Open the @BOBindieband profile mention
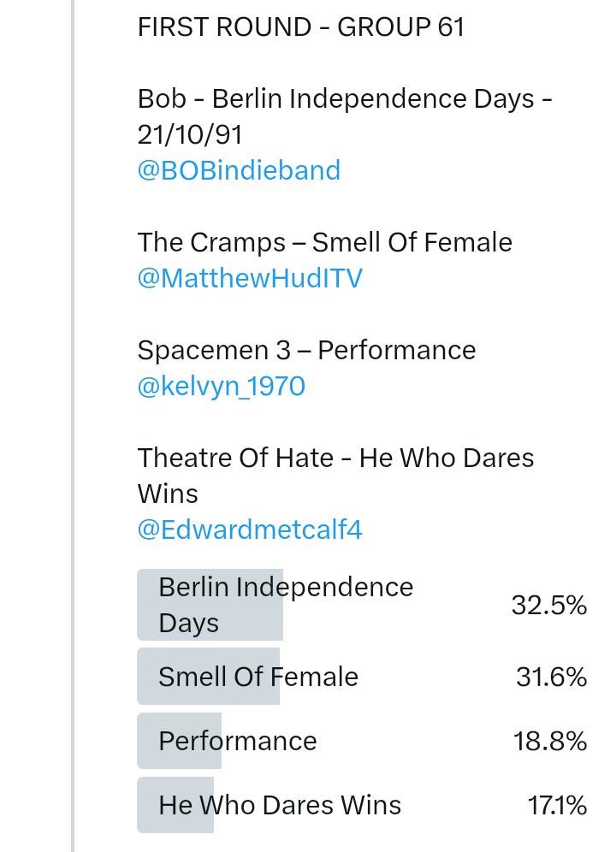 [239, 170]
